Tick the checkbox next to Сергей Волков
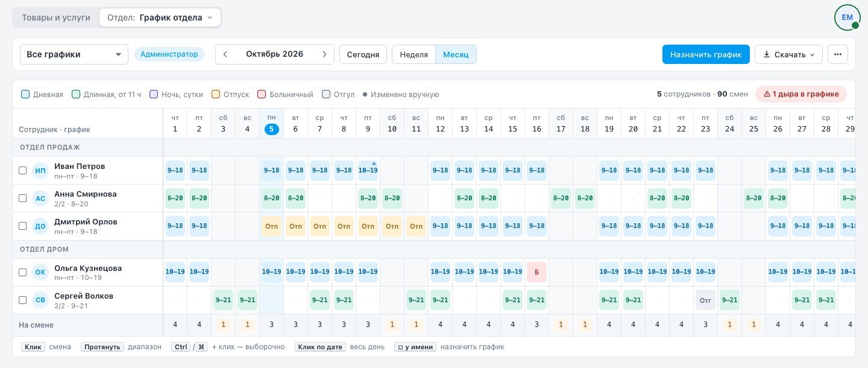Image resolution: width=868 pixels, height=368 pixels. 22,300
